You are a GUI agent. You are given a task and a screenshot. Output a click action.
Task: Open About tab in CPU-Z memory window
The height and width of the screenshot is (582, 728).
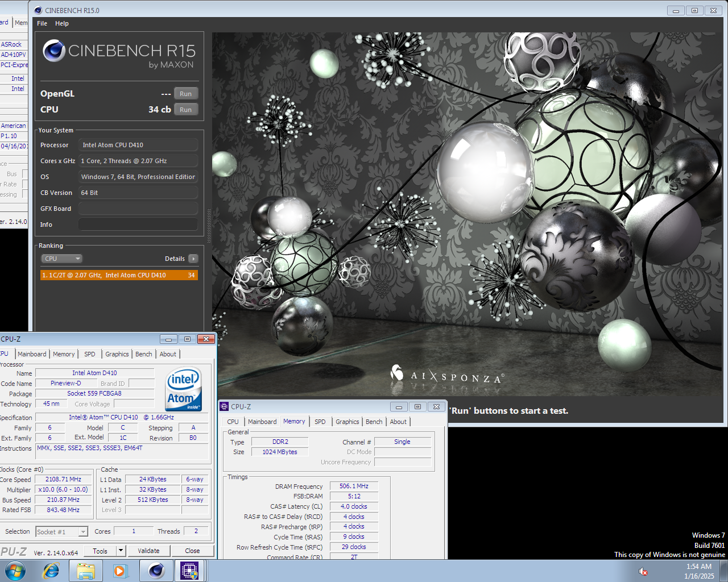click(398, 422)
